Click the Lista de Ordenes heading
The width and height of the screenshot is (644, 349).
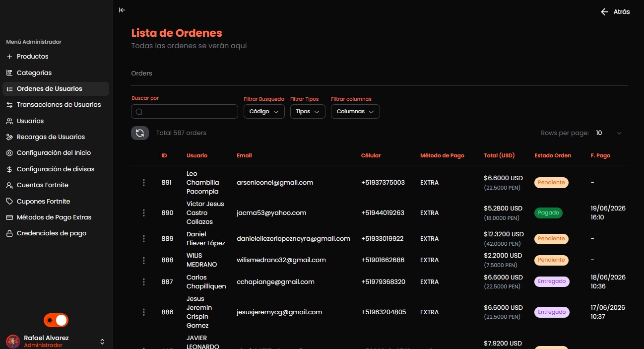click(177, 33)
